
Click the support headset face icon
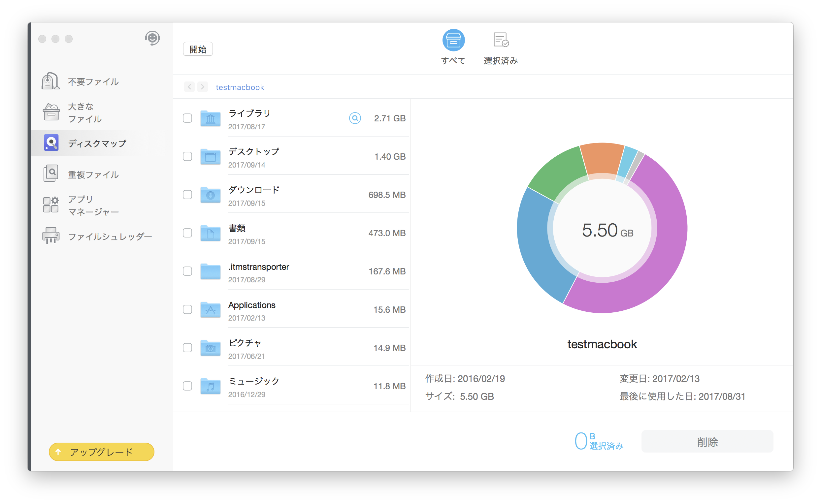(152, 38)
